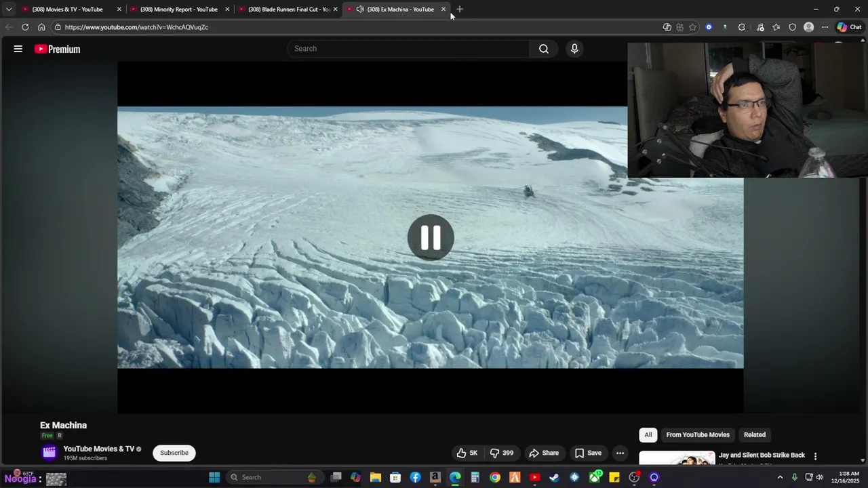This screenshot has height=488, width=868.
Task: Open Microsoft Store from taskbar
Action: point(395,477)
